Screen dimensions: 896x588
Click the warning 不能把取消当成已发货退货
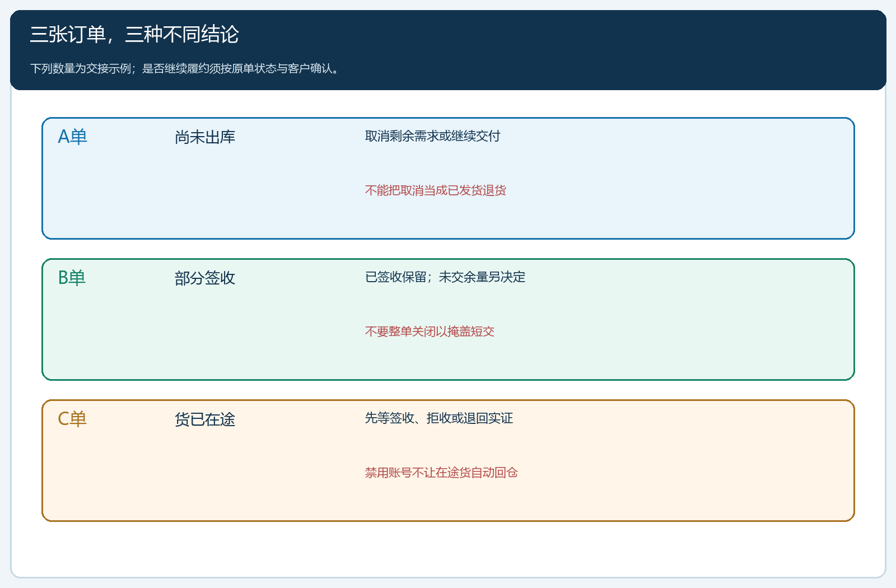click(x=435, y=190)
